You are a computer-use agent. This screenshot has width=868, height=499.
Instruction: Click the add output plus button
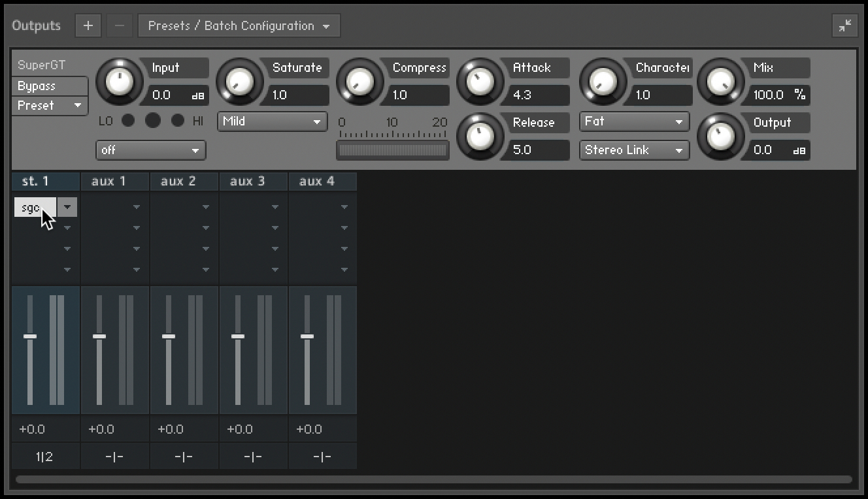point(88,26)
